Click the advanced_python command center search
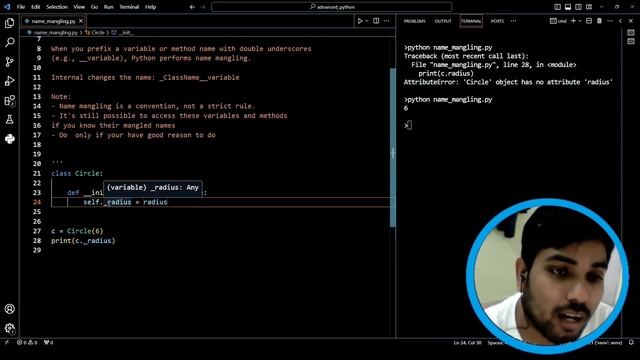The image size is (640, 360). coord(331,7)
